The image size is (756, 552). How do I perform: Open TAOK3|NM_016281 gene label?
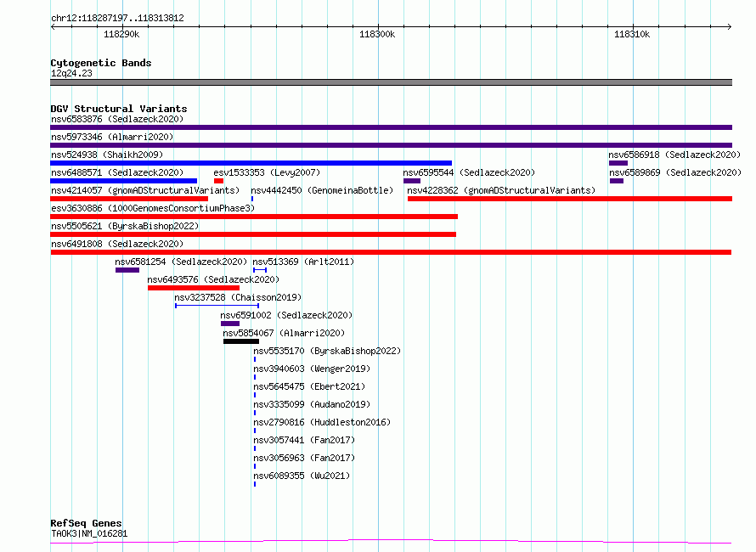tap(89, 533)
